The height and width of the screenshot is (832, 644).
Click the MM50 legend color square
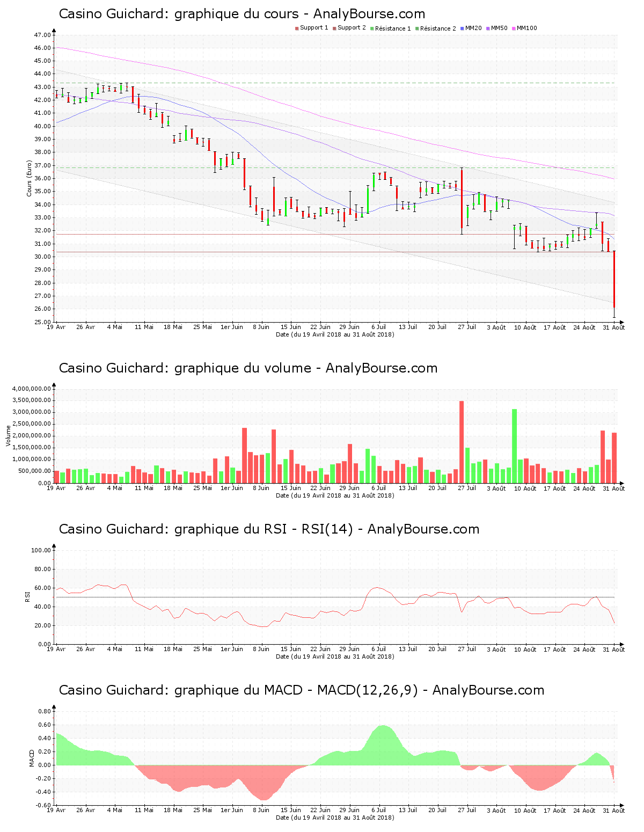pyautogui.click(x=488, y=28)
